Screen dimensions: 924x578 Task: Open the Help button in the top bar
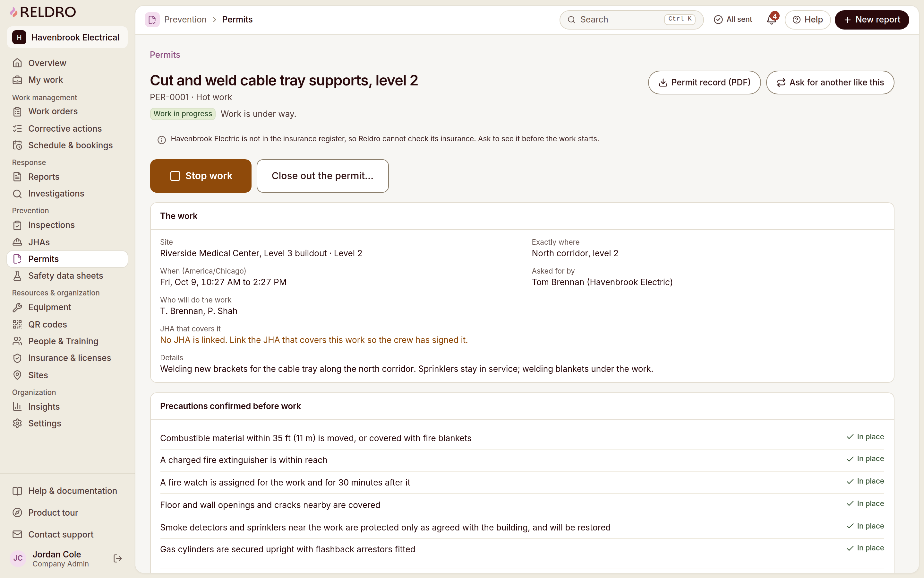pyautogui.click(x=808, y=20)
